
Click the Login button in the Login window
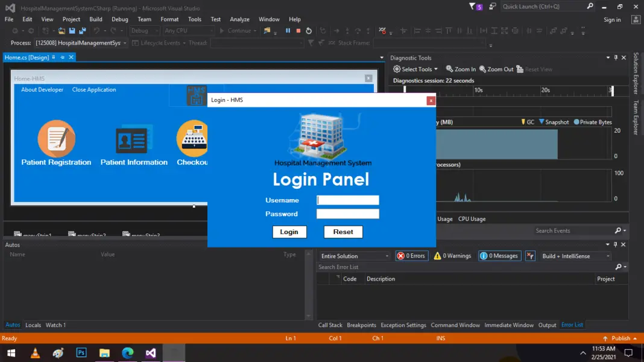pyautogui.click(x=289, y=232)
